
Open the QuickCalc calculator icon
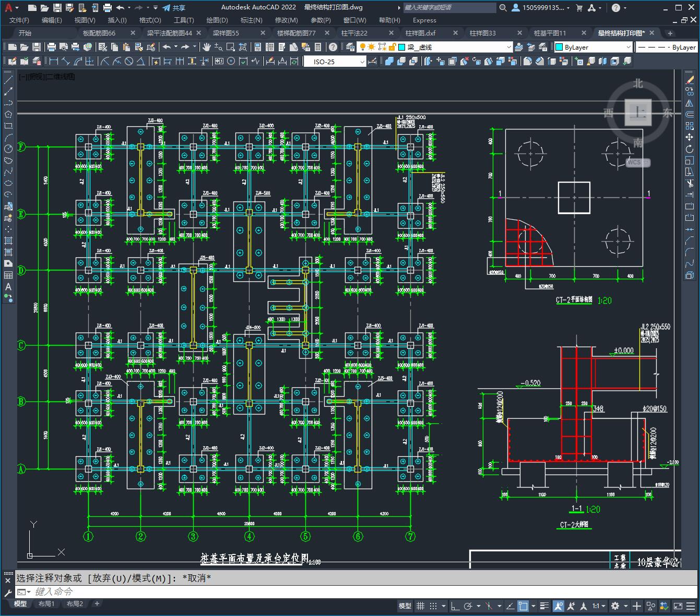318,47
